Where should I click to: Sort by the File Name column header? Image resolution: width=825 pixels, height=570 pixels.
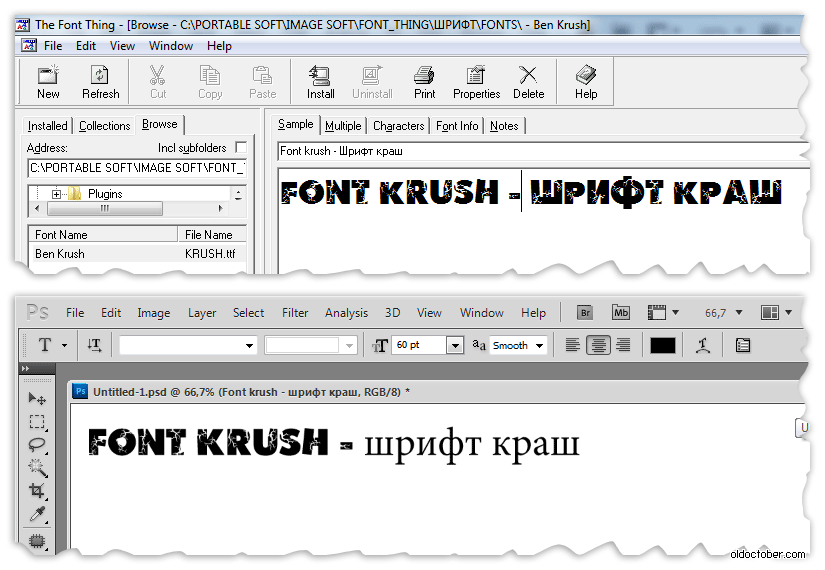213,235
